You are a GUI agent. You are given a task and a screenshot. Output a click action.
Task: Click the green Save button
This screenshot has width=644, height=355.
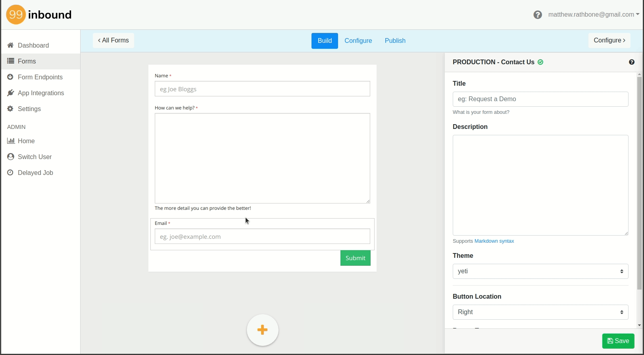[618, 341]
